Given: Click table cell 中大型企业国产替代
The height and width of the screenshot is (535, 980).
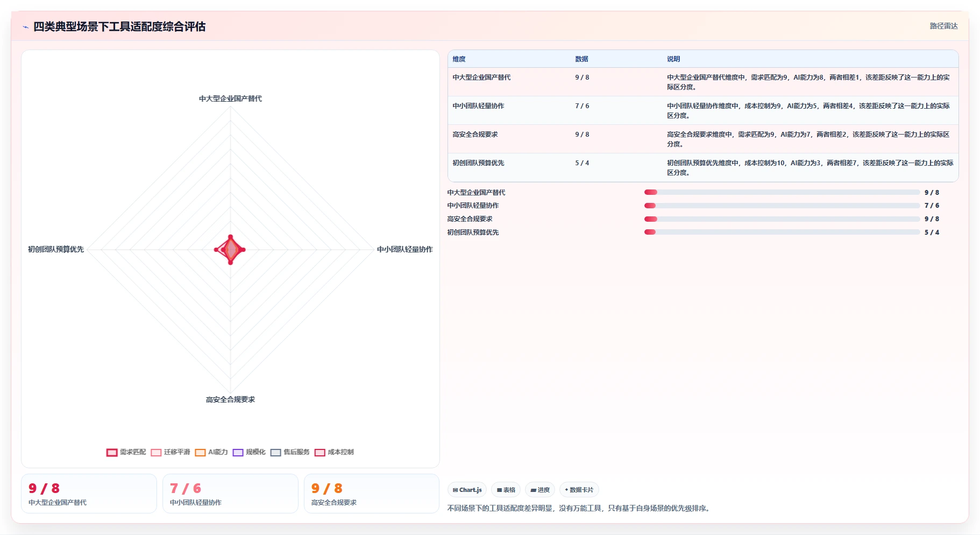Looking at the screenshot, I should (x=481, y=78).
